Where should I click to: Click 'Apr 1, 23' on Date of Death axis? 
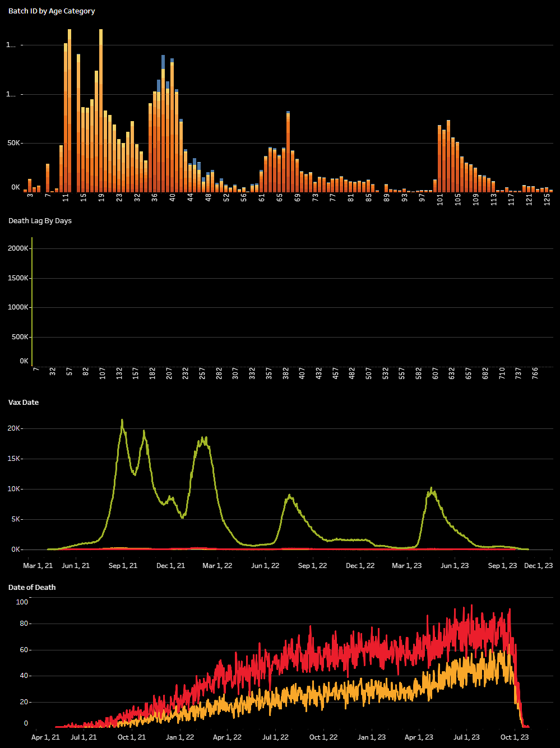pos(419,737)
